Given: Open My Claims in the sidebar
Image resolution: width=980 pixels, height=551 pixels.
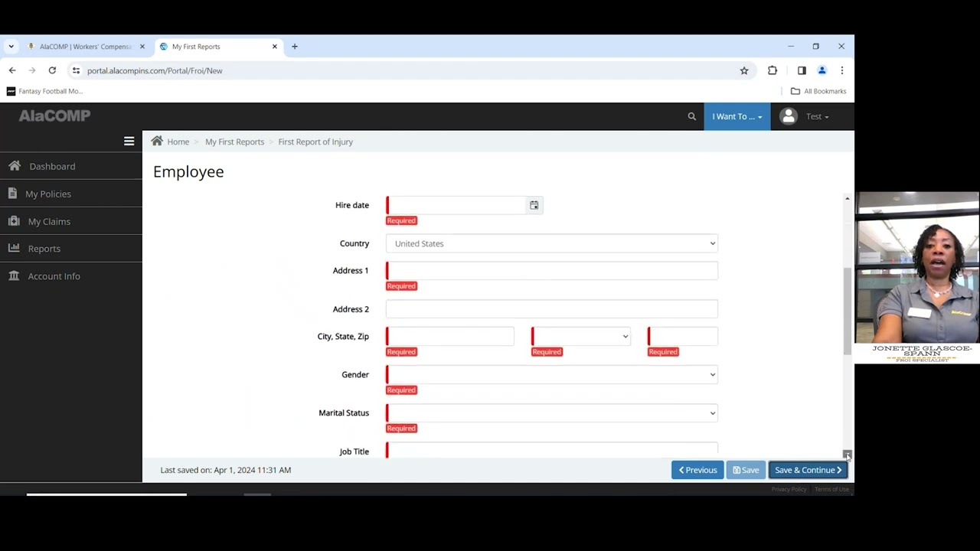Looking at the screenshot, I should click(71, 221).
